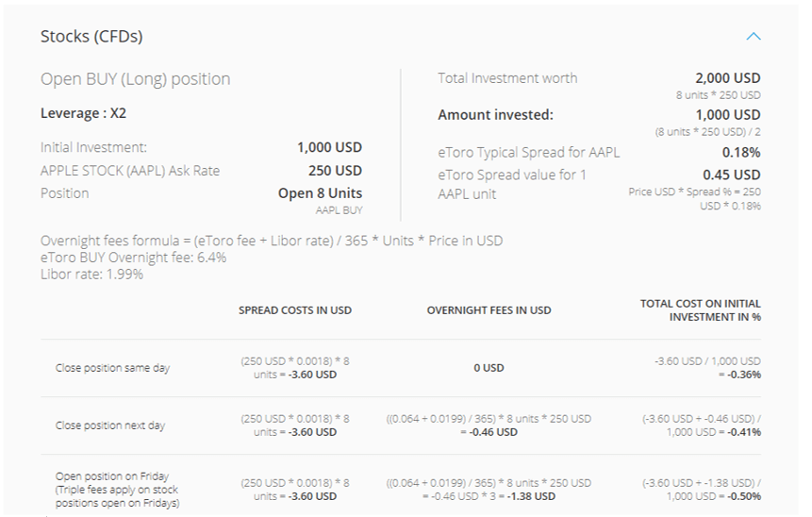Click the Libor rate 1.99% line
Viewport: 812px width, 517px height.
coord(91,275)
